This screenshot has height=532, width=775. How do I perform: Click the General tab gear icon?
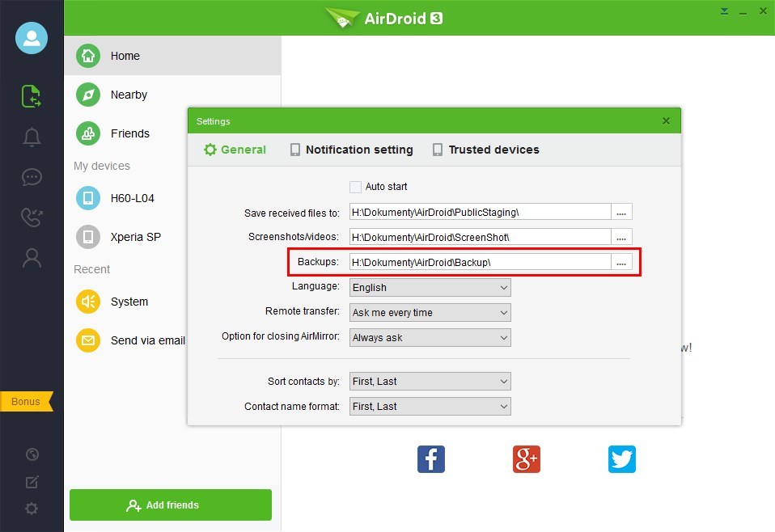(x=210, y=150)
